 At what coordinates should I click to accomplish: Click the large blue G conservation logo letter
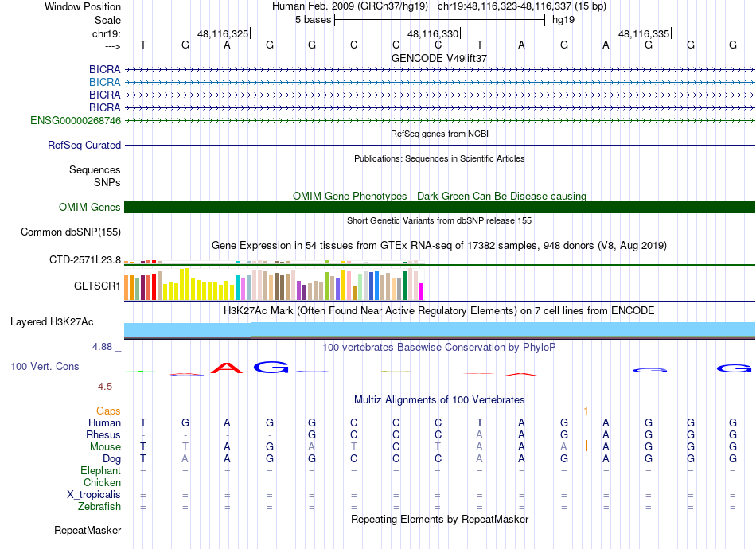(271, 368)
